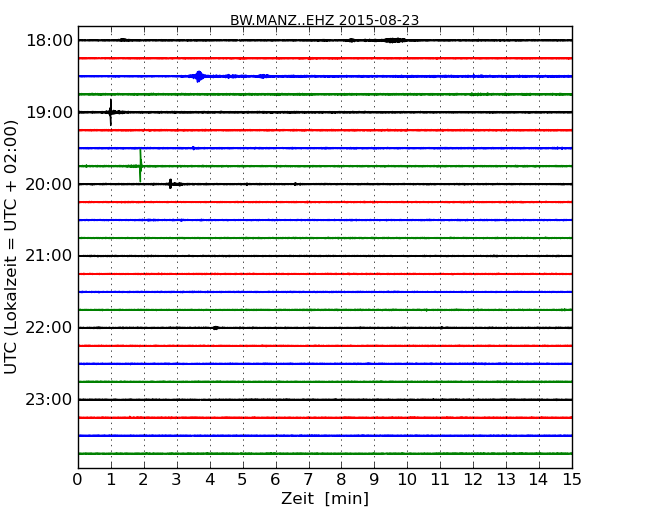Screen dimensions: 650x520
Task: Select the 23:00 y-axis tick label
Action: pyautogui.click(x=49, y=400)
